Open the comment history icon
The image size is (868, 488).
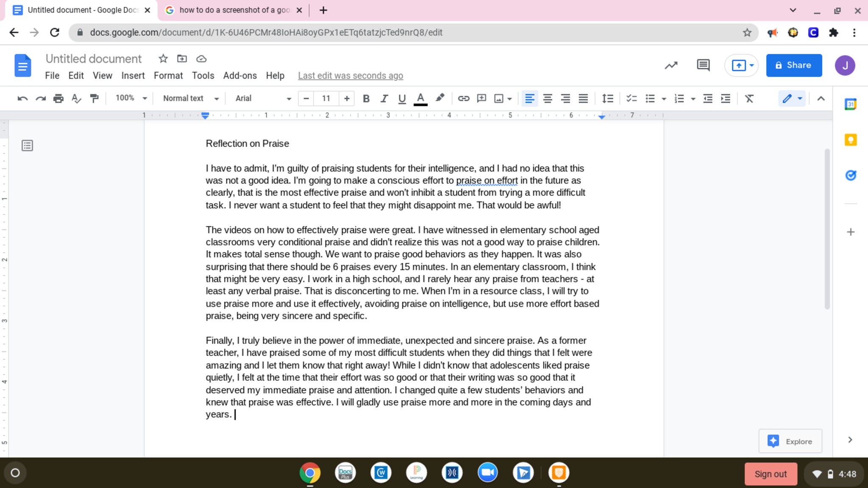[x=703, y=65]
